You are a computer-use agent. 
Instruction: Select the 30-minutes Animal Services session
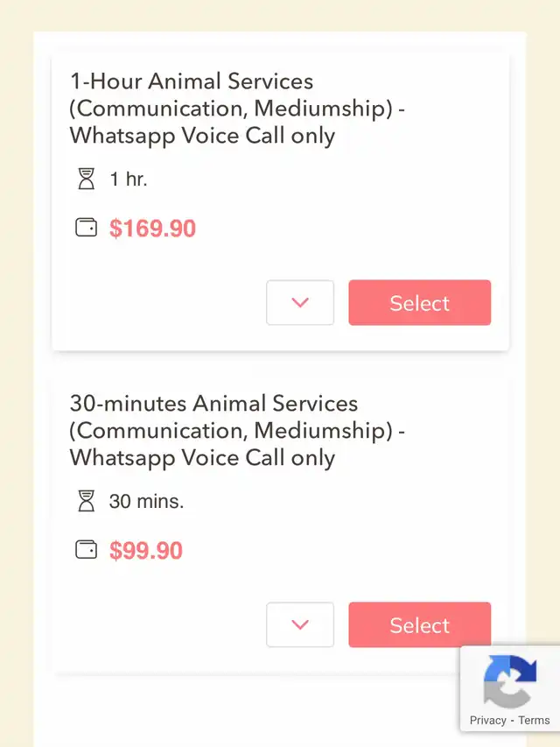tap(419, 625)
